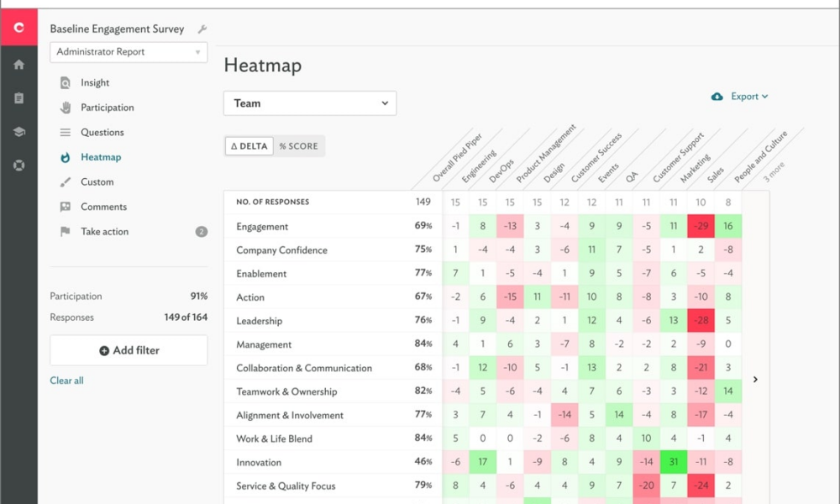
Task: Click the Take action count badge
Action: click(x=202, y=232)
